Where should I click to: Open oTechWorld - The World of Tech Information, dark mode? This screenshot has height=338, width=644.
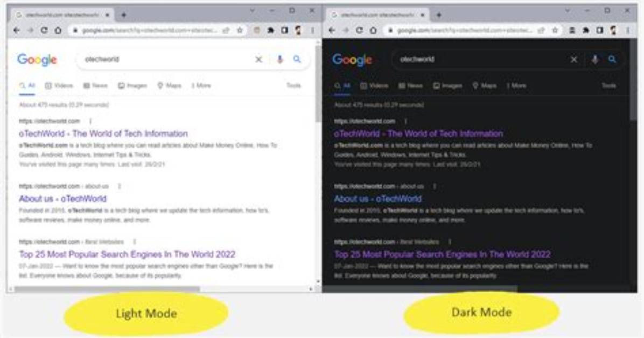(x=418, y=133)
